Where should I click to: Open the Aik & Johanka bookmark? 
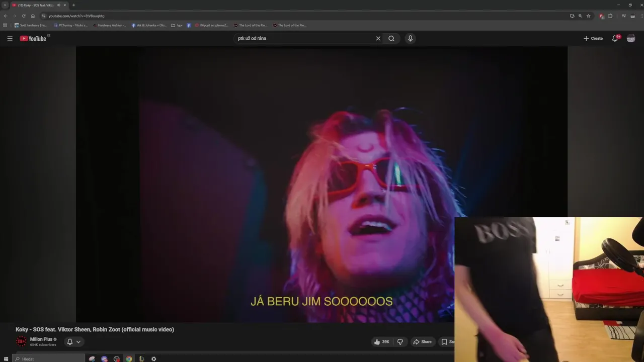149,25
